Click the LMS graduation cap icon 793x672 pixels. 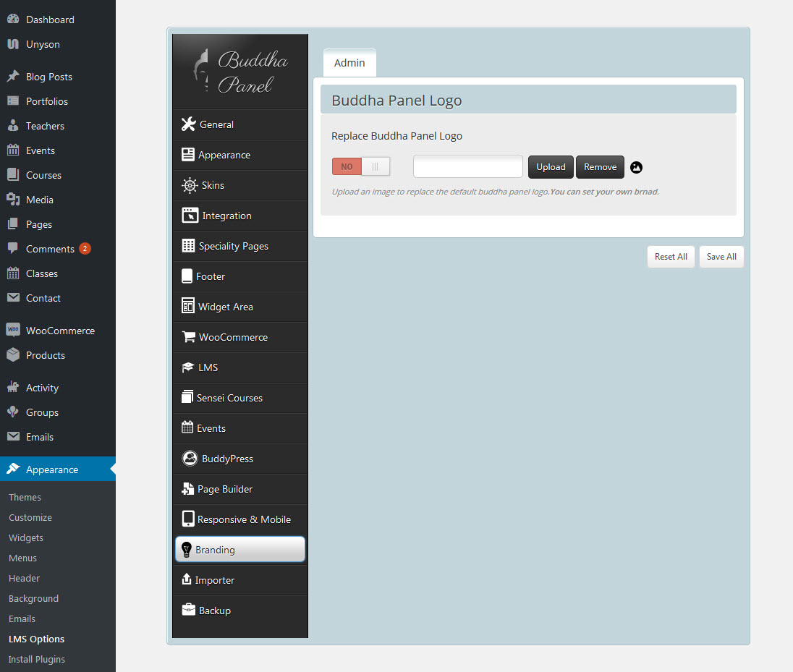point(187,367)
